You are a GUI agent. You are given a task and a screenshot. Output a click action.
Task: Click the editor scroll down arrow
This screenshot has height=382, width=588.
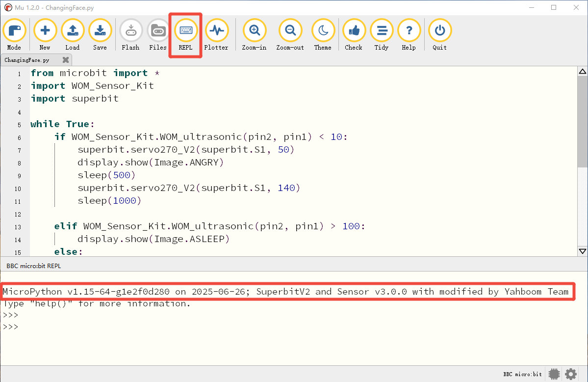tap(583, 251)
